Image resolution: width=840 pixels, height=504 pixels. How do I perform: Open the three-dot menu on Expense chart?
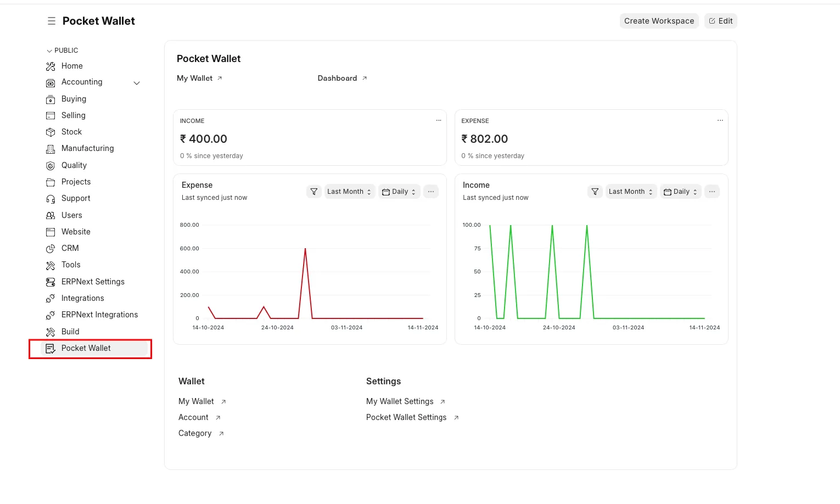pyautogui.click(x=431, y=192)
